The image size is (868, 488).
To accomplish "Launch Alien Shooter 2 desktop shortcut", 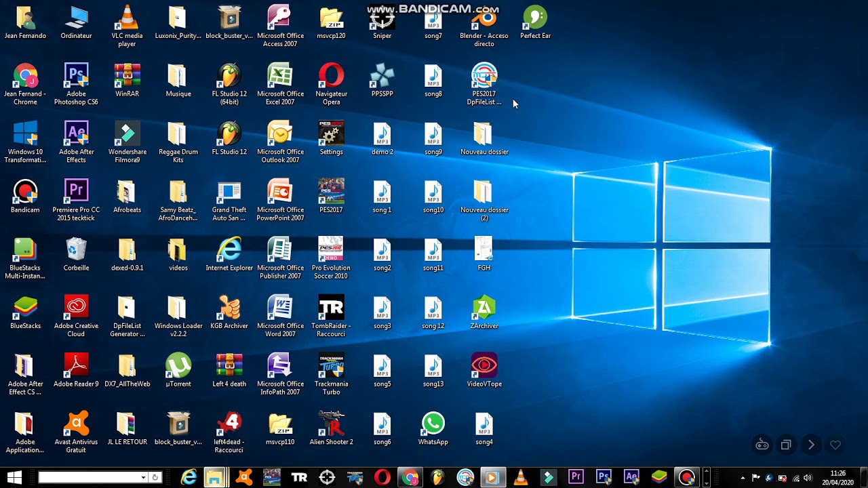I will 331,428.
